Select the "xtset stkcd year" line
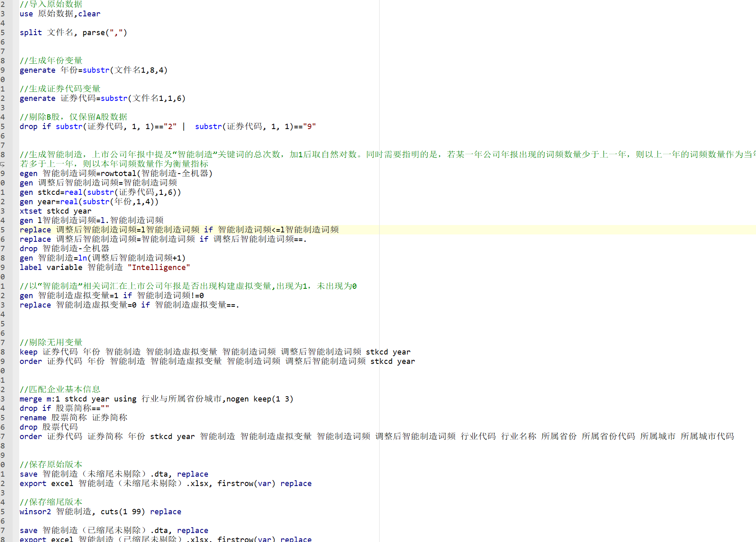The width and height of the screenshot is (756, 542). coord(56,211)
